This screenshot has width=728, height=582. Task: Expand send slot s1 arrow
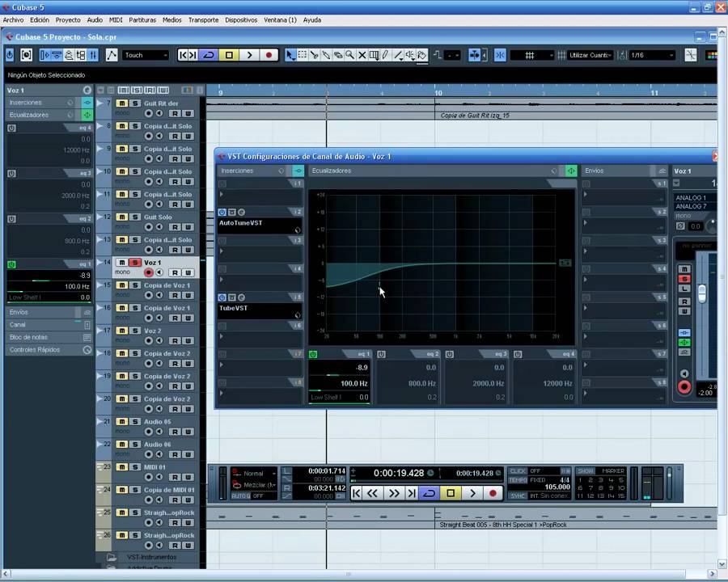(586, 195)
